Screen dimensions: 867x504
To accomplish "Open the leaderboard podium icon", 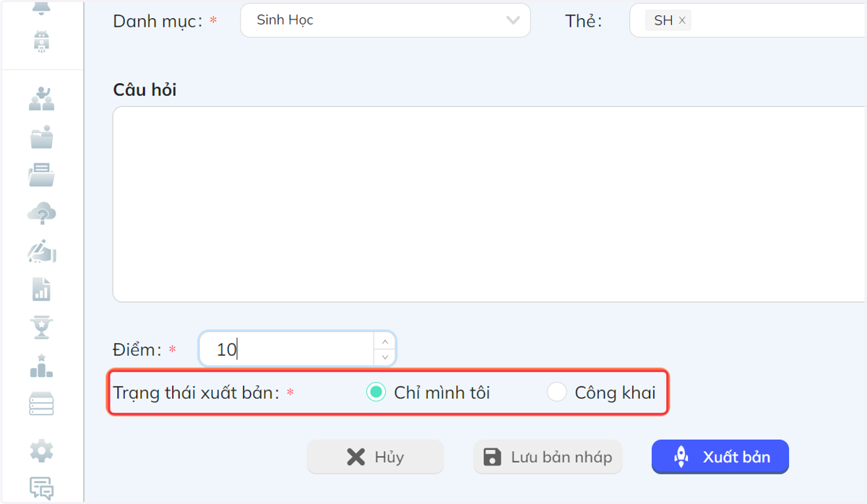I will coord(41,365).
